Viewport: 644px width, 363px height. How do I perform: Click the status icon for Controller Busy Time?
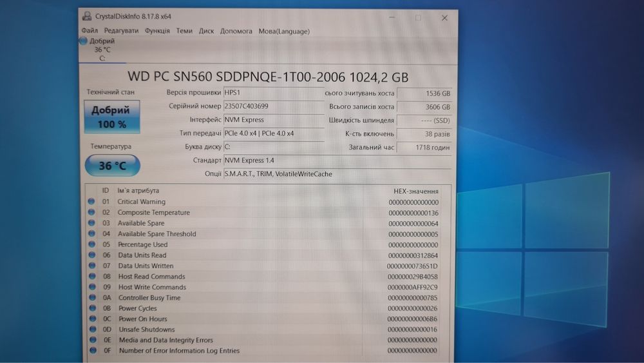click(x=92, y=297)
